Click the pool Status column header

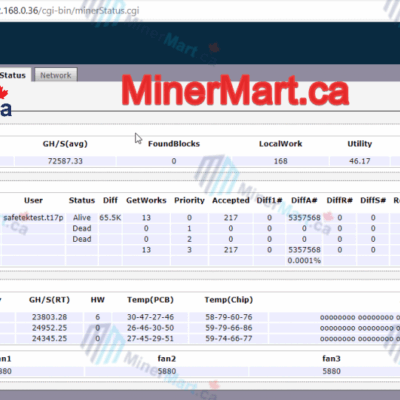tap(82, 200)
